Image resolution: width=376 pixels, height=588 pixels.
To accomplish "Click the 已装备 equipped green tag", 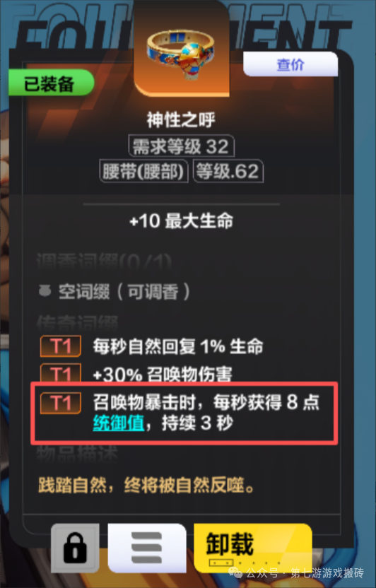I will (x=51, y=83).
